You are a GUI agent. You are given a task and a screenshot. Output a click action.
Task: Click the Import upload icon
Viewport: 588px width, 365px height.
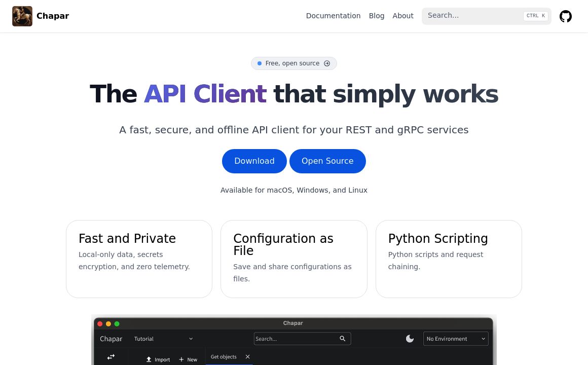149,359
